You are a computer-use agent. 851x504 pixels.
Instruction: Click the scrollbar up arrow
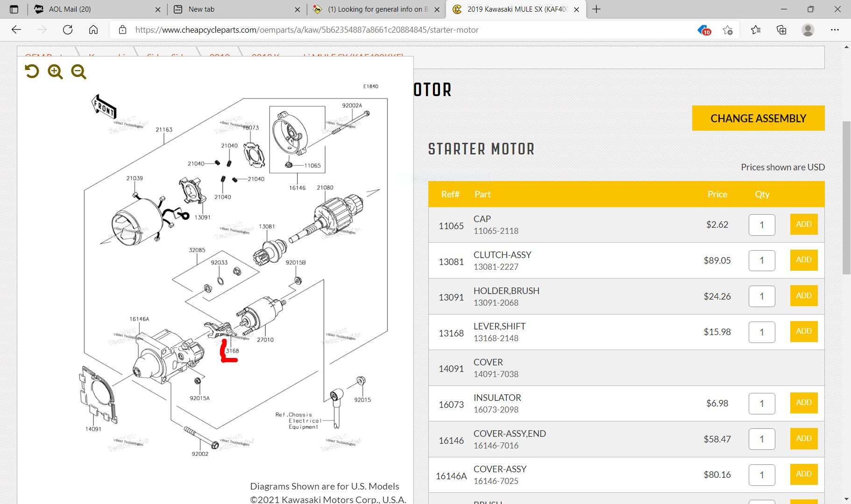(846, 47)
